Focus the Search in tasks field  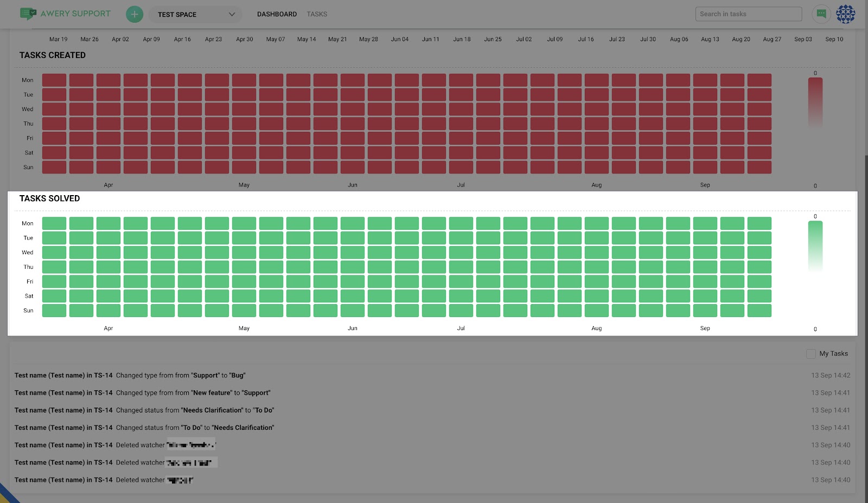pyautogui.click(x=748, y=14)
